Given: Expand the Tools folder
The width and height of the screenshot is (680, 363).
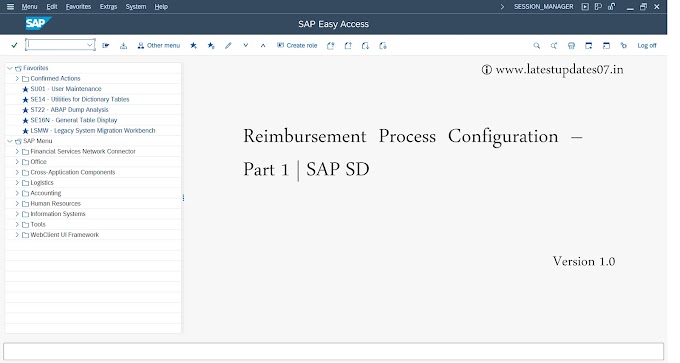Looking at the screenshot, I should pos(17,224).
